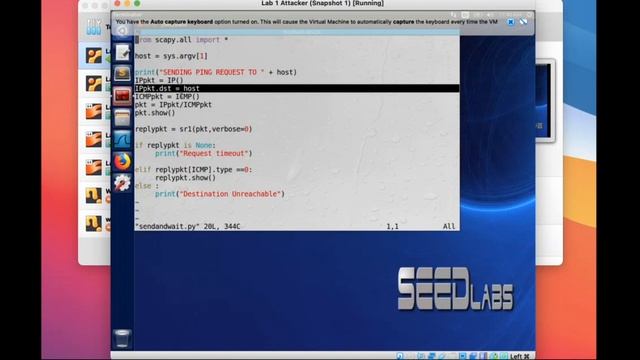Click the Ubuntu Dash search icon
640x360 pixels.
122,31
